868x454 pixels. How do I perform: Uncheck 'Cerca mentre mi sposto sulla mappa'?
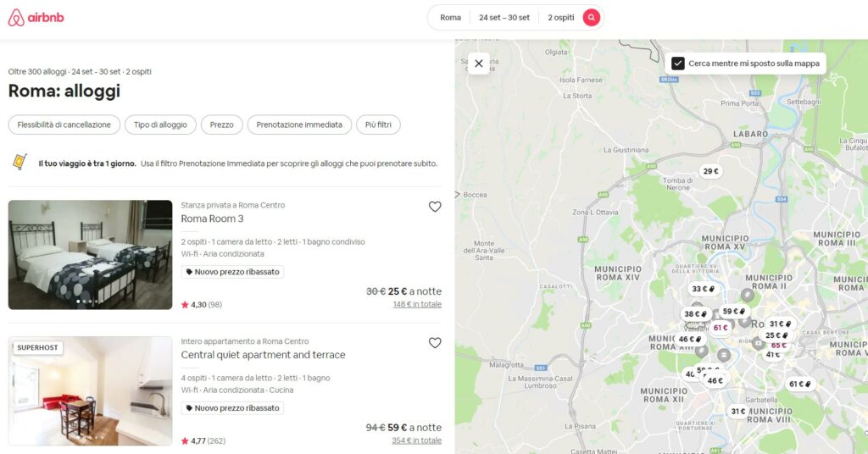coord(678,64)
